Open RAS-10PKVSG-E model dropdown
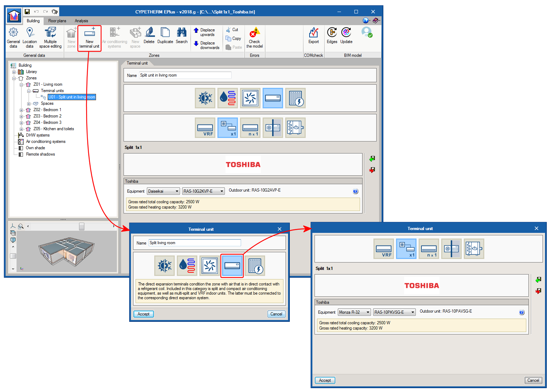 pyautogui.click(x=394, y=312)
